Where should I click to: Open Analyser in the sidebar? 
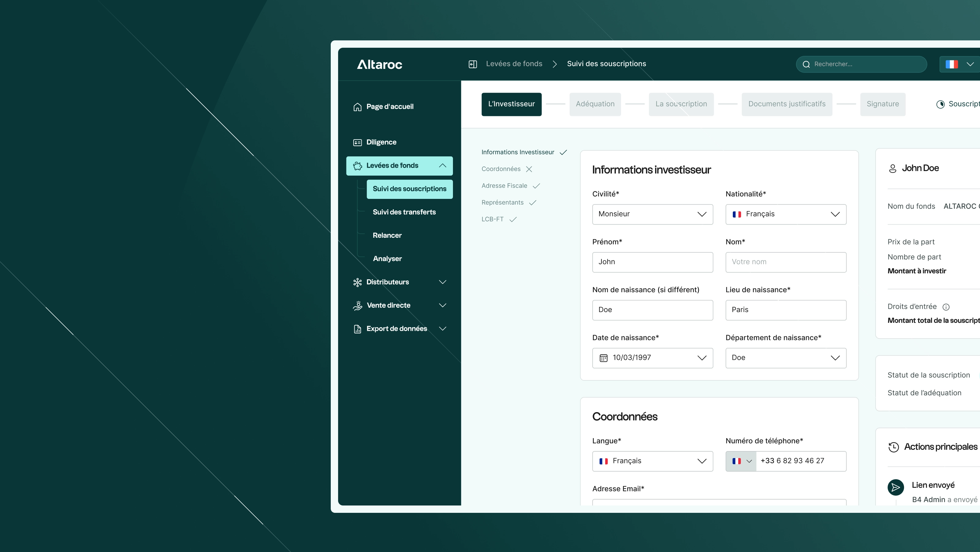click(x=387, y=259)
